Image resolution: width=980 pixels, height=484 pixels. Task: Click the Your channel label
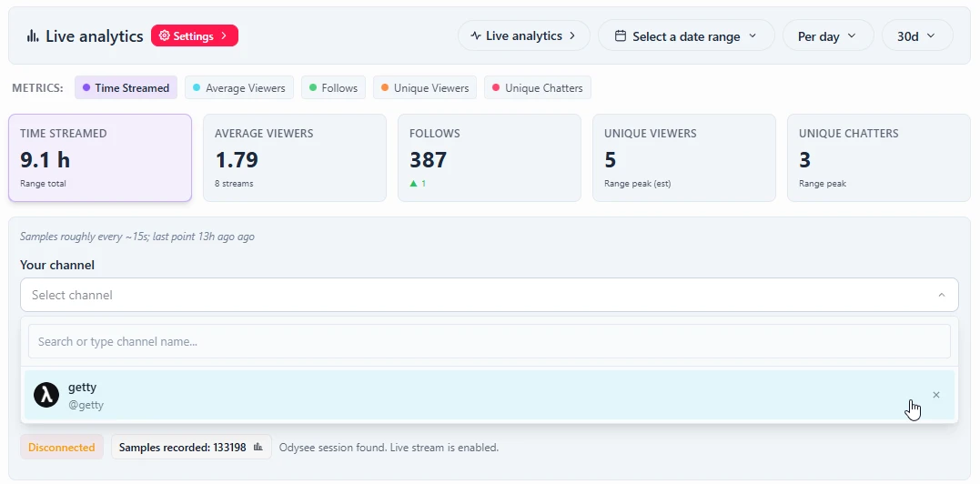point(57,265)
